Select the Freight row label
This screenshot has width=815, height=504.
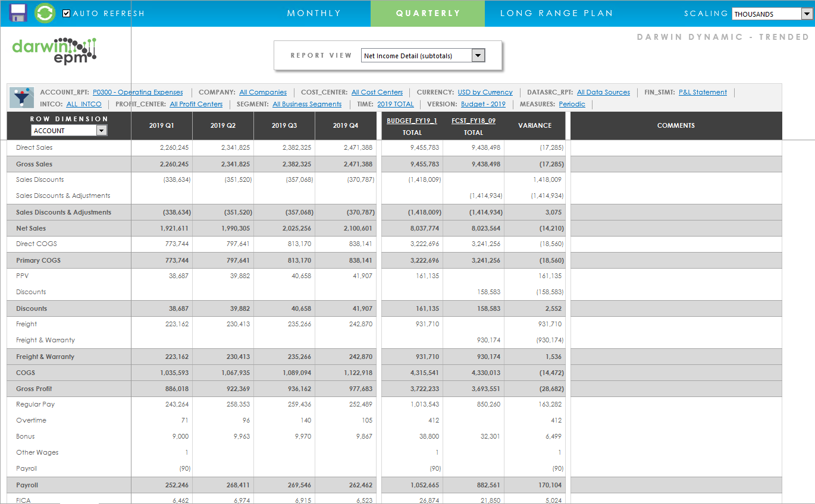[x=27, y=324]
